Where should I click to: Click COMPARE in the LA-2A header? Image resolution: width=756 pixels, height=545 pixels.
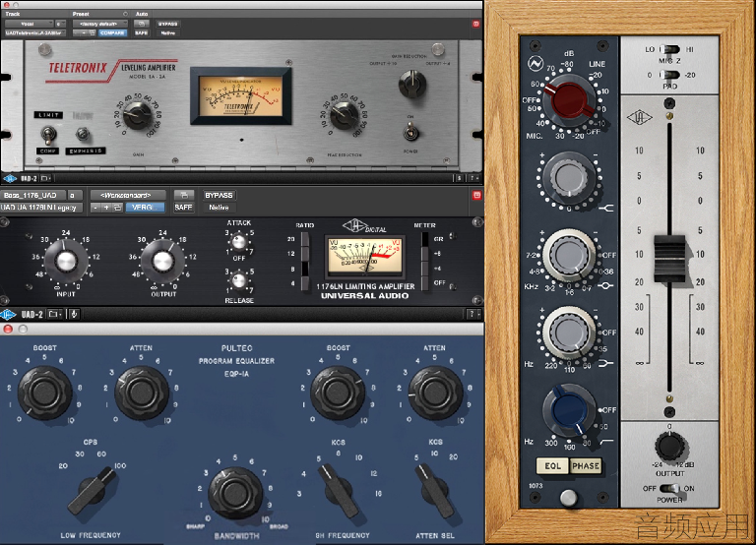pyautogui.click(x=112, y=33)
